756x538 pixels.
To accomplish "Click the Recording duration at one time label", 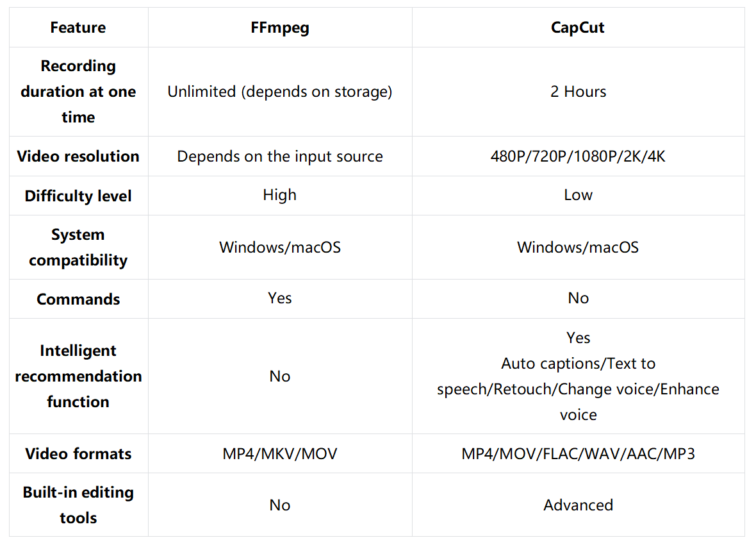I will (78, 91).
